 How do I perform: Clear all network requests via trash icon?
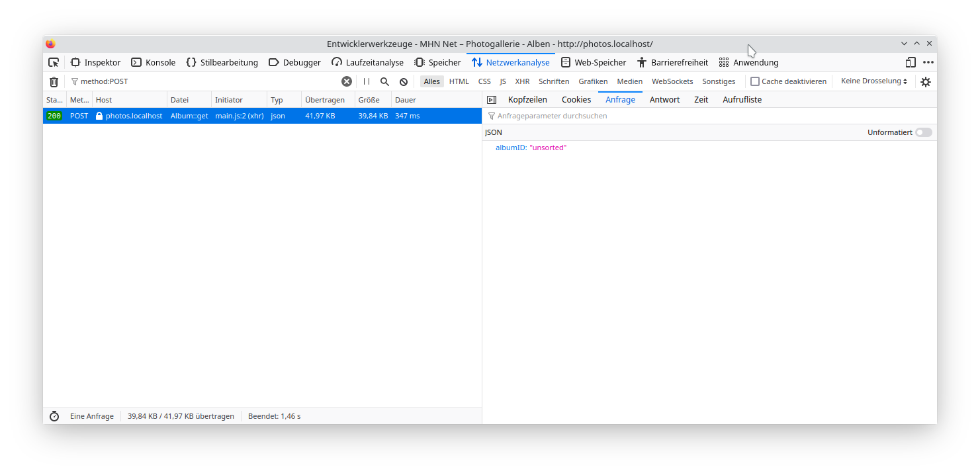pyautogui.click(x=54, y=81)
